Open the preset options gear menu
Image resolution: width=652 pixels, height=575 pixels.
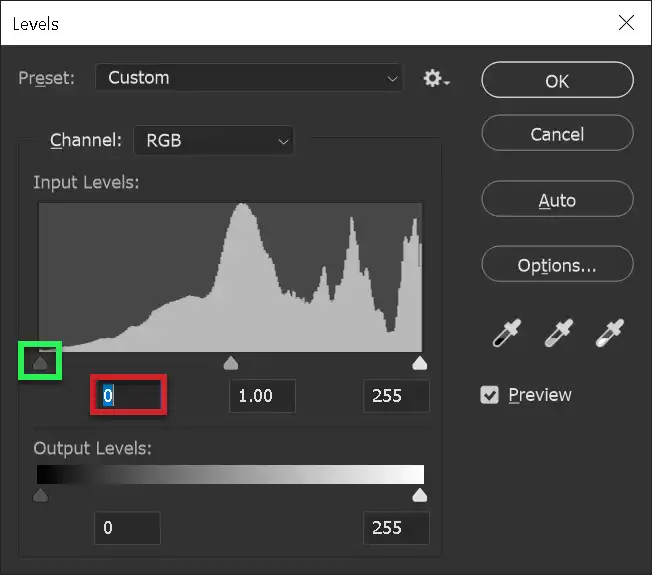[435, 78]
